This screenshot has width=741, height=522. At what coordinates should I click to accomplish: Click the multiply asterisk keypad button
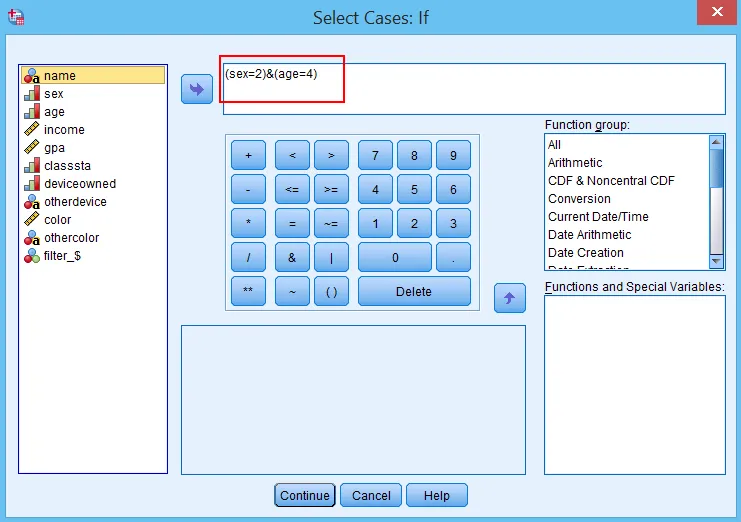(x=249, y=223)
